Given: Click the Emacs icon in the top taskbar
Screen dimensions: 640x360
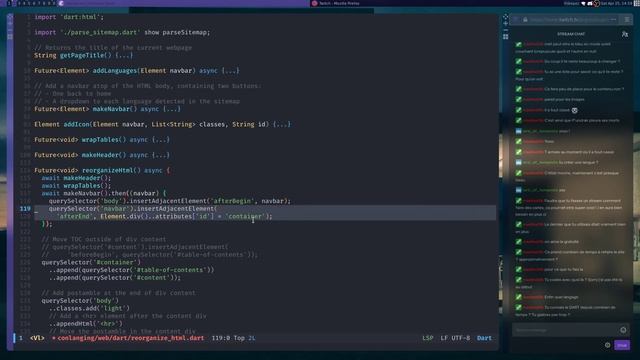Looking at the screenshot, I should [61, 3].
